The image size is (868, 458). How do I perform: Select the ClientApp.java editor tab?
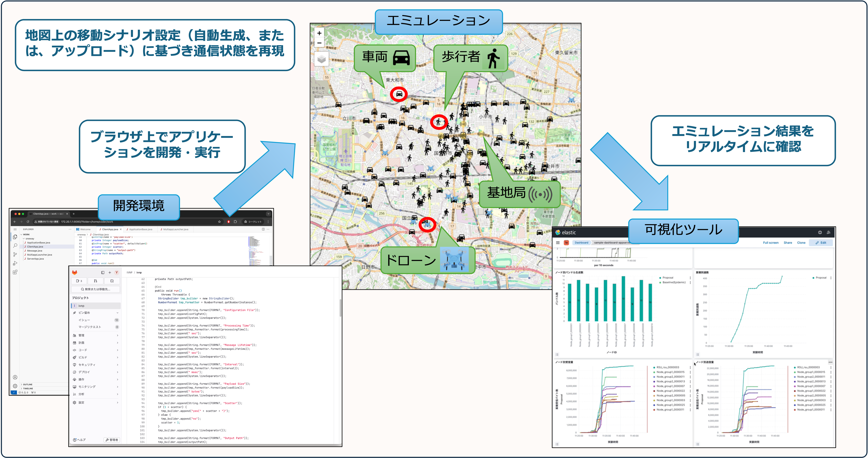point(110,229)
